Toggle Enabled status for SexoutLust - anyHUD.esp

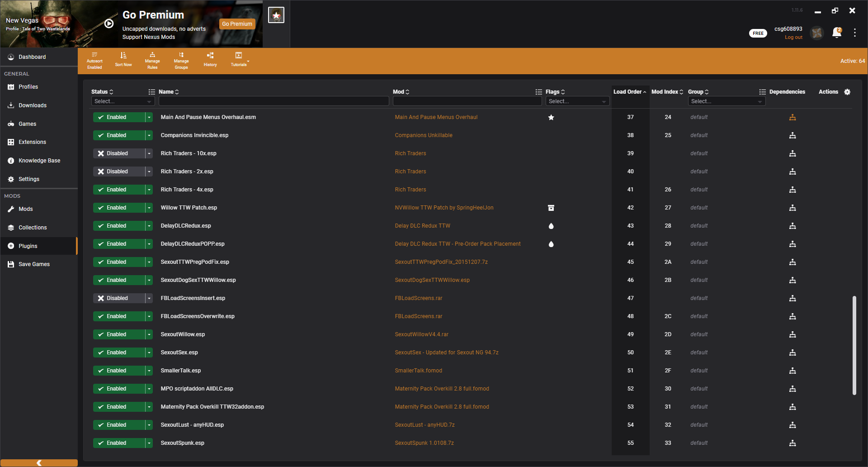[x=119, y=425]
